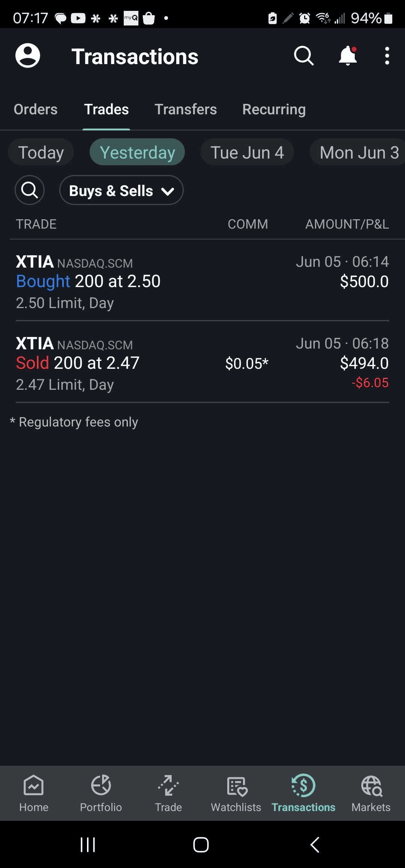Open notifications bell icon

[x=348, y=56]
